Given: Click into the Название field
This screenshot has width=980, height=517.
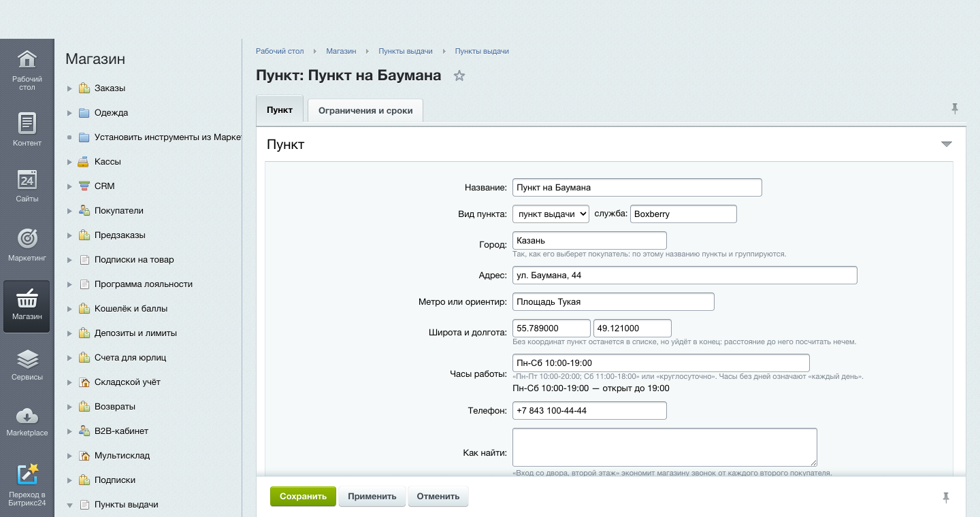Looking at the screenshot, I should click(637, 187).
